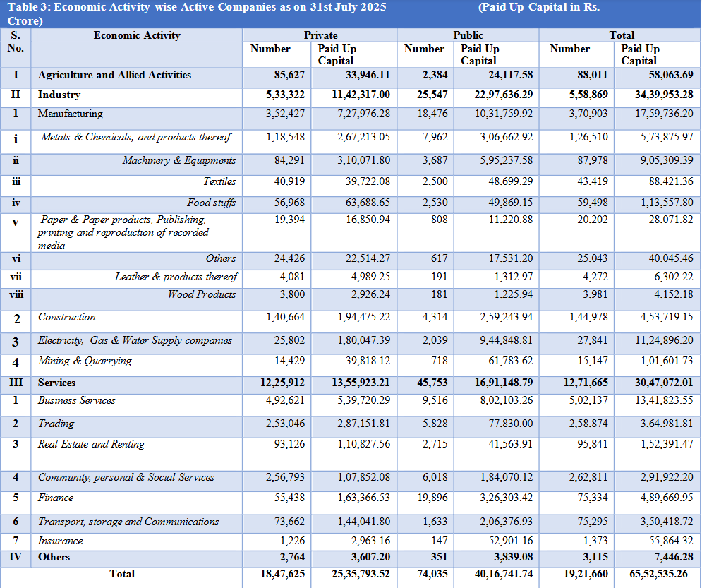This screenshot has height=588, width=702.
Task: Click the 'Food stuffs' row label
Action: click(212, 203)
